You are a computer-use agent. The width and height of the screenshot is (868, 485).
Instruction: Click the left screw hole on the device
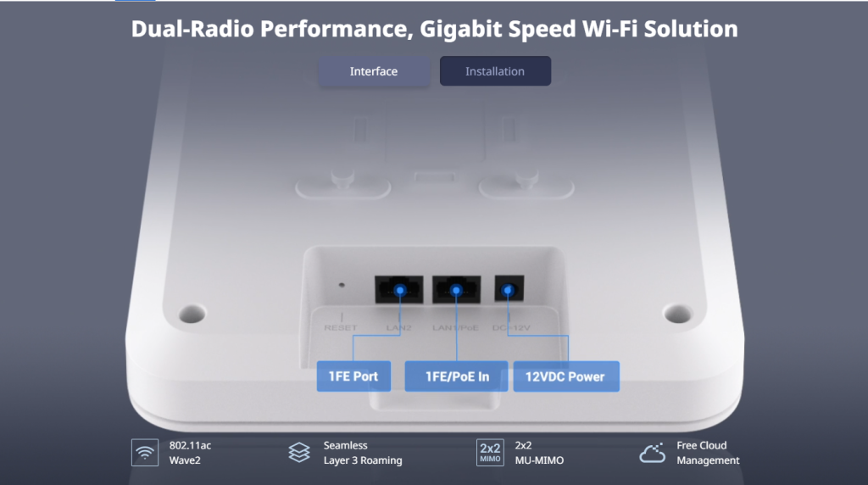point(192,314)
